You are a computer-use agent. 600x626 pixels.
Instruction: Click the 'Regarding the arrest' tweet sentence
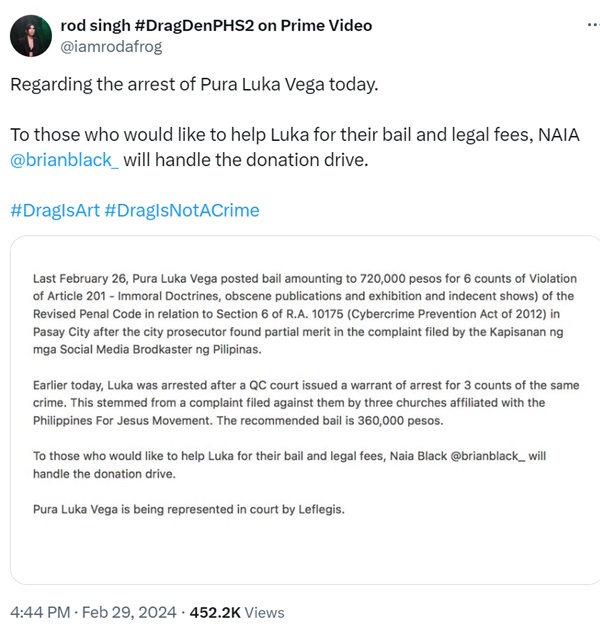click(x=194, y=84)
